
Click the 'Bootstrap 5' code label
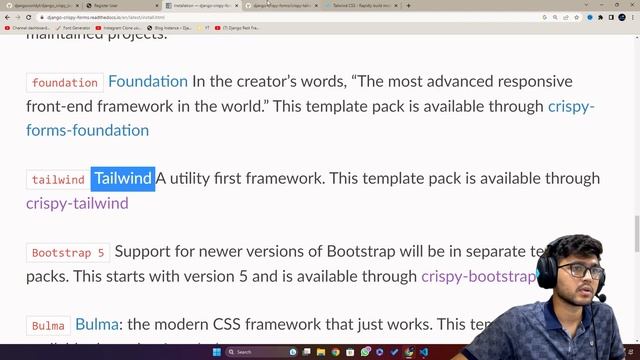pos(68,253)
